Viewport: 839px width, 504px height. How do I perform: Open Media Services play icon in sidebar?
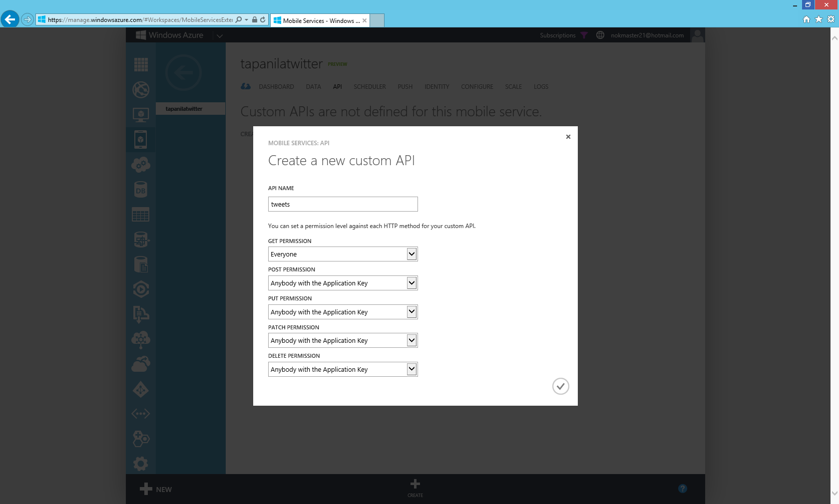pyautogui.click(x=141, y=289)
